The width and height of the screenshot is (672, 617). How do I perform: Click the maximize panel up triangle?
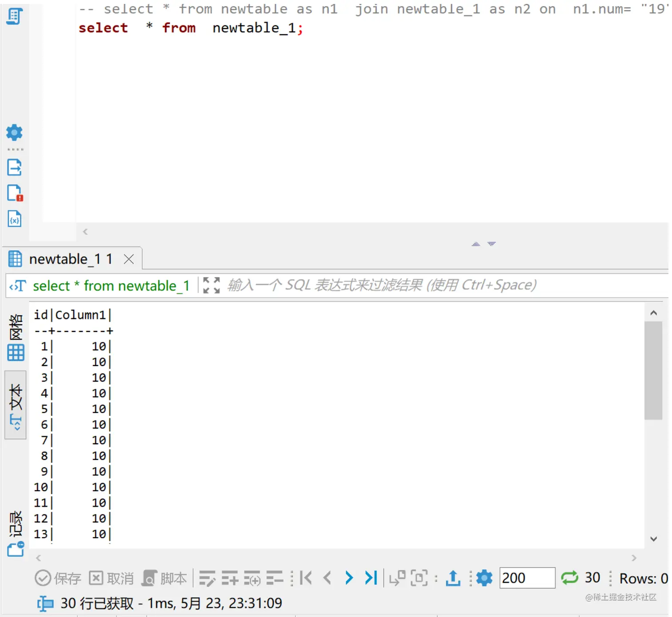tap(476, 244)
